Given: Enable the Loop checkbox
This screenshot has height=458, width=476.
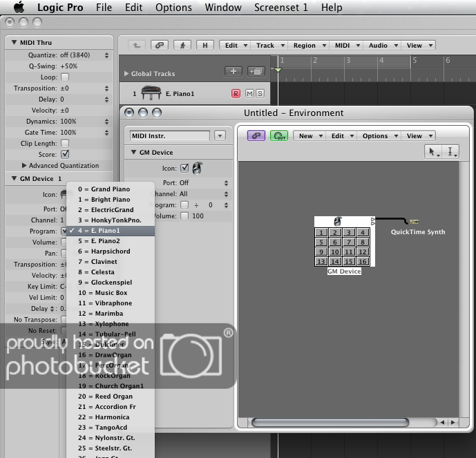Looking at the screenshot, I should pyautogui.click(x=65, y=77).
